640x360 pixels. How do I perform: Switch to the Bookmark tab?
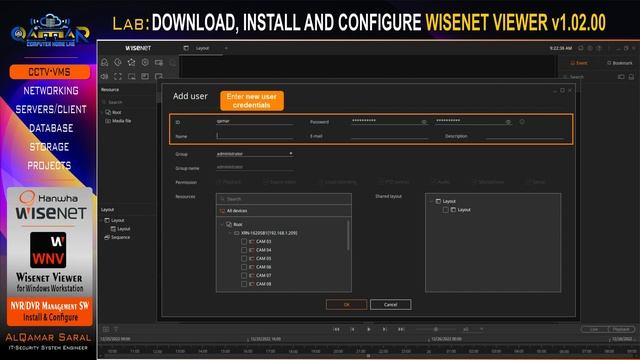[x=620, y=63]
